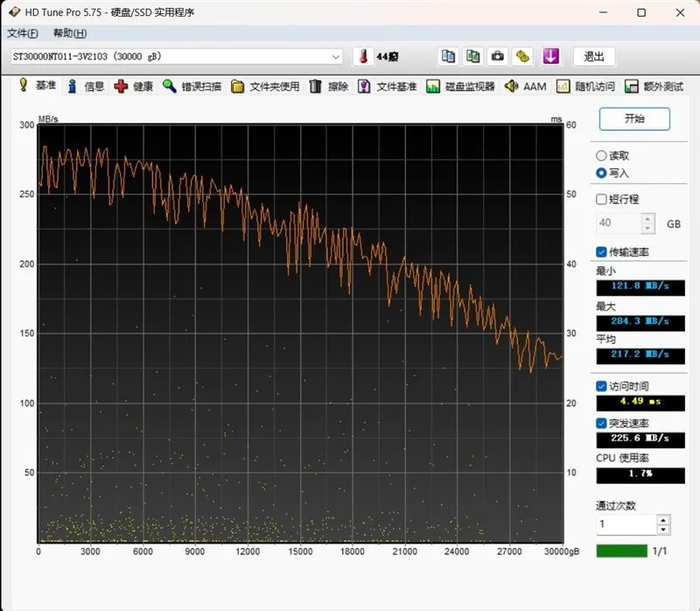The image size is (700, 611).
Task: Increase the 通过次数 pass count stepper
Action: tap(663, 520)
